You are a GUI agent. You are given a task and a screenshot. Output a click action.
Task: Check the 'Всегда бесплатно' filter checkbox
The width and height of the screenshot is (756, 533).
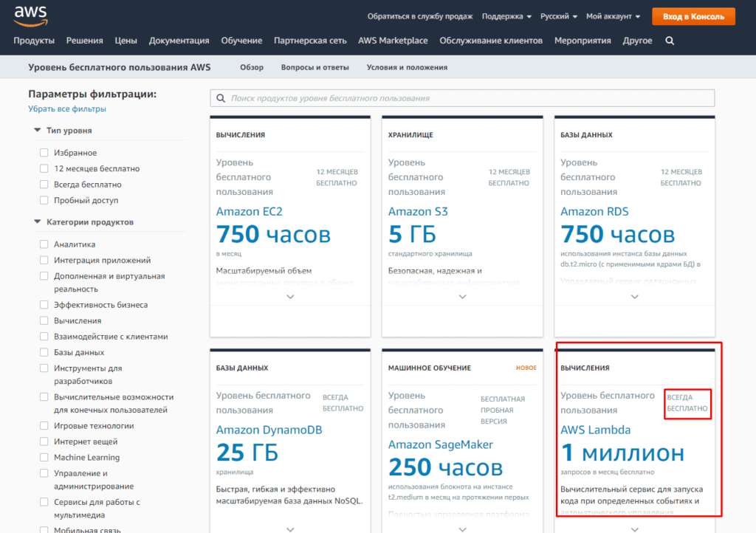(x=44, y=185)
